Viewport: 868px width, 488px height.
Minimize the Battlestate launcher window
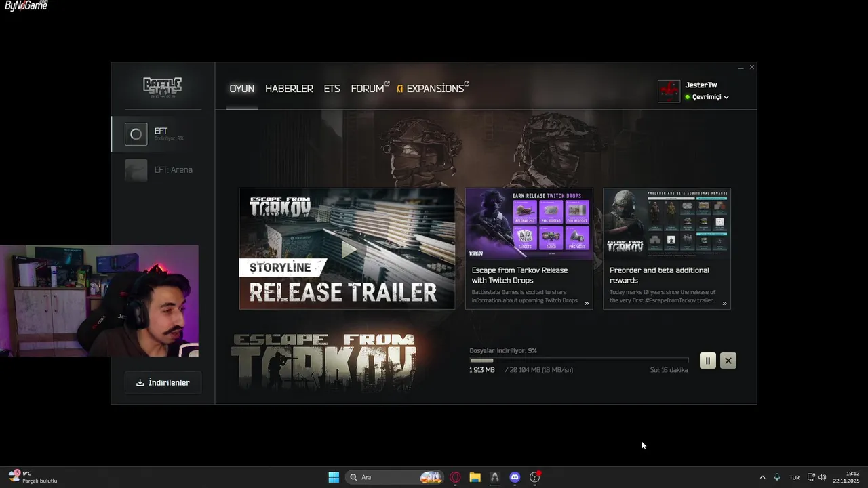tap(741, 68)
